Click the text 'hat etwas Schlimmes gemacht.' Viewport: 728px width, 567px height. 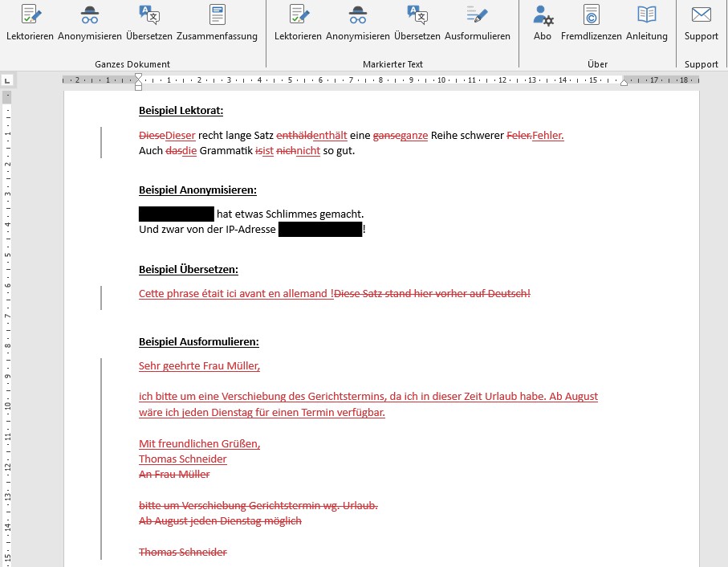[291, 214]
